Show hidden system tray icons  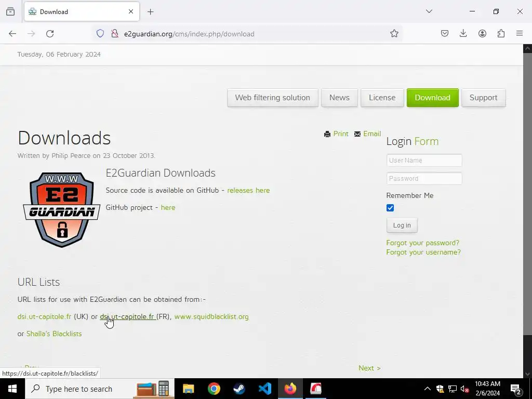(x=428, y=389)
